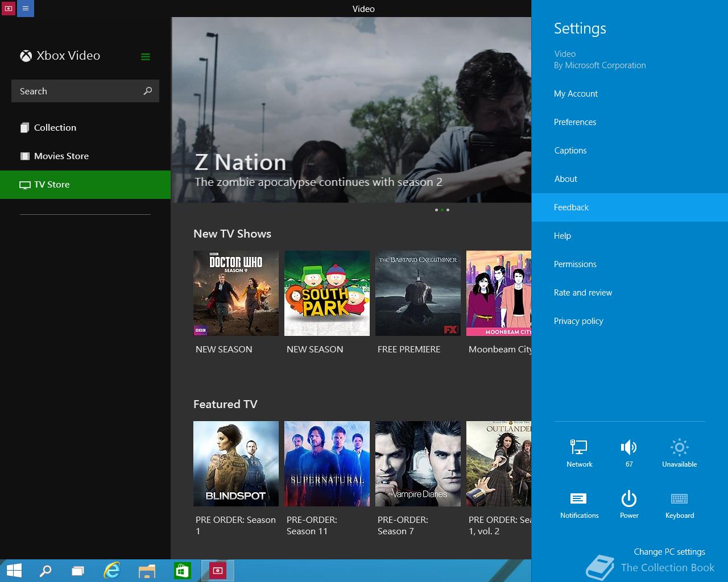This screenshot has height=582, width=728.
Task: Select Feedback in Settings
Action: coord(630,207)
